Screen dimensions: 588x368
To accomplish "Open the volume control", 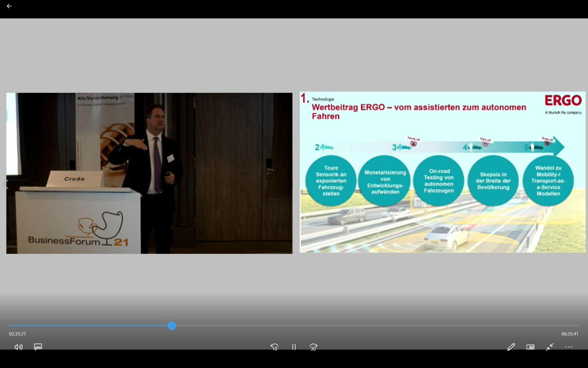I will [18, 347].
